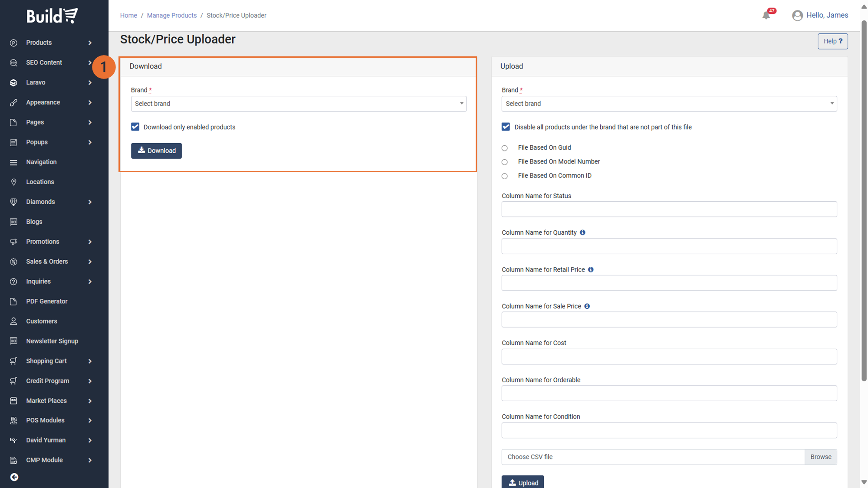868x488 pixels.
Task: Click the collapse sidebar arrow icon
Action: (x=14, y=477)
